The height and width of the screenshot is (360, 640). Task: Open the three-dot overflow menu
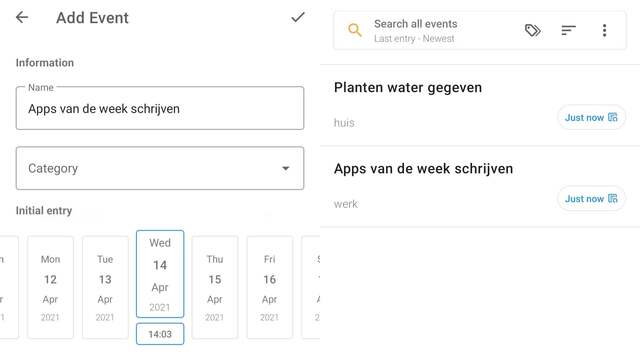[604, 30]
